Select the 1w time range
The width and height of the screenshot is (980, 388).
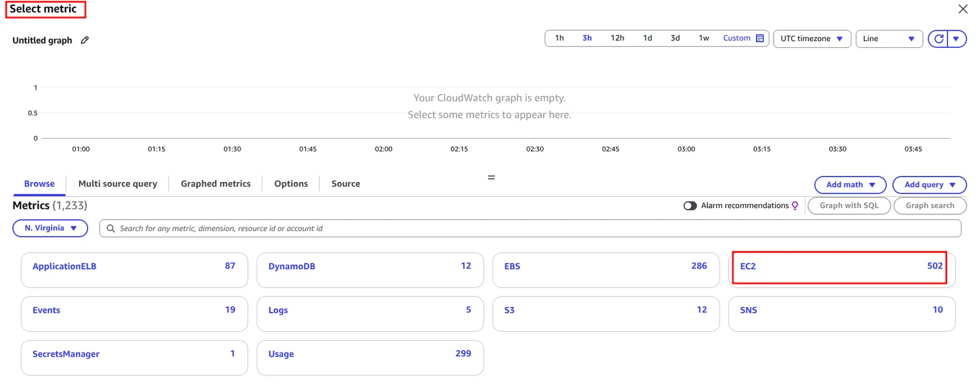point(704,38)
